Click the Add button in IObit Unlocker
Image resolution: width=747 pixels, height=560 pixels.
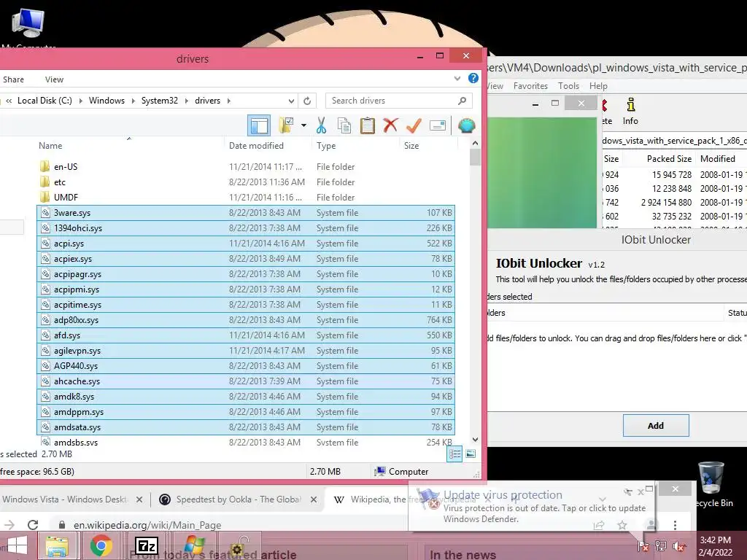(656, 425)
